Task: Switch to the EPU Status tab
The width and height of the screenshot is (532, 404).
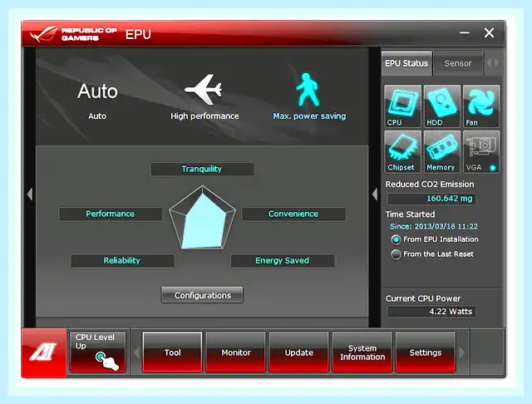Action: pyautogui.click(x=406, y=63)
